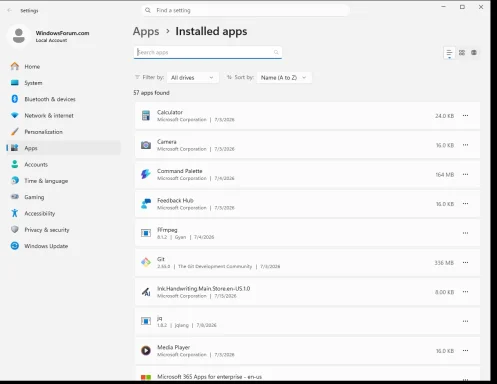Click the Calculator app name
Viewport: 497px width, 384px height.
(x=170, y=112)
